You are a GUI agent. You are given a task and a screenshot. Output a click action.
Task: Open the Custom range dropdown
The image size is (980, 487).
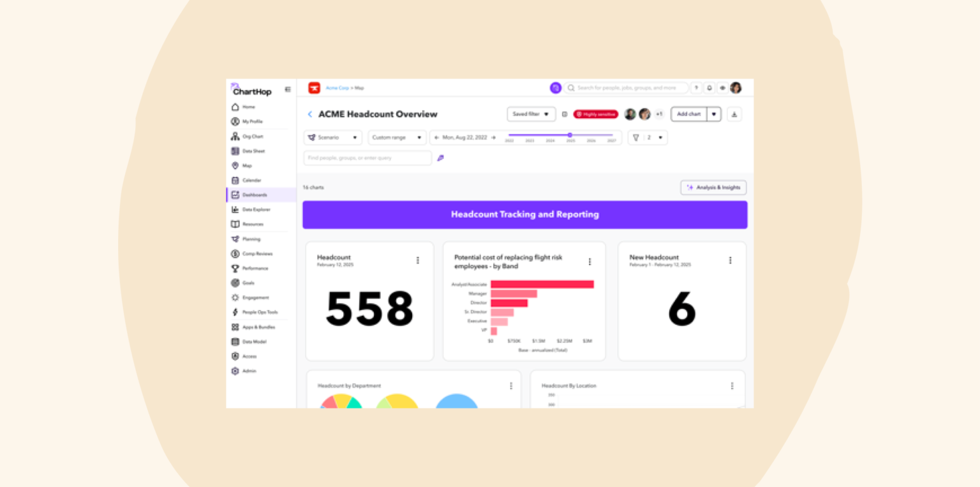(x=397, y=137)
